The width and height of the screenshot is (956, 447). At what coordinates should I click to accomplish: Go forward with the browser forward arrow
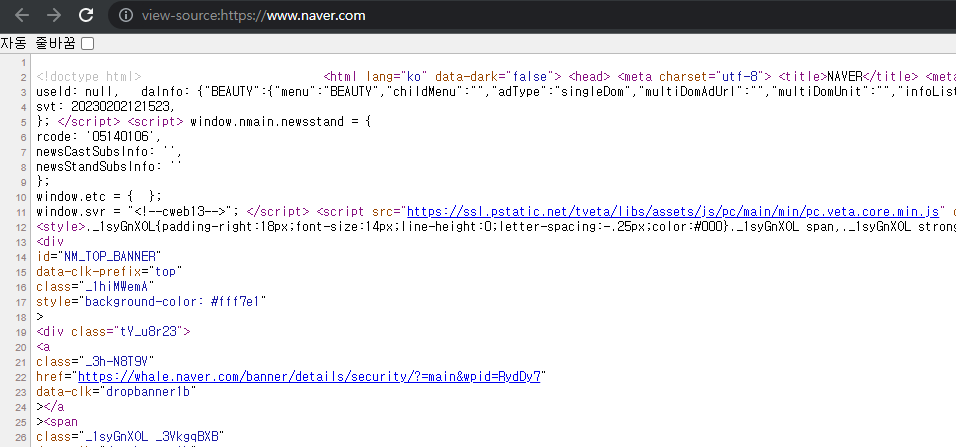pos(54,15)
